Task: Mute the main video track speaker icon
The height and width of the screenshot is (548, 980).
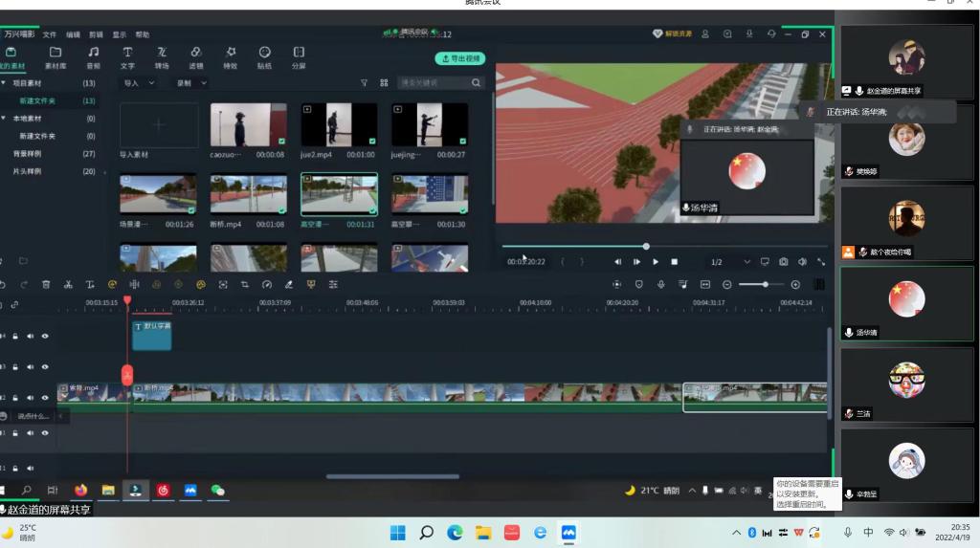Action: tap(31, 398)
